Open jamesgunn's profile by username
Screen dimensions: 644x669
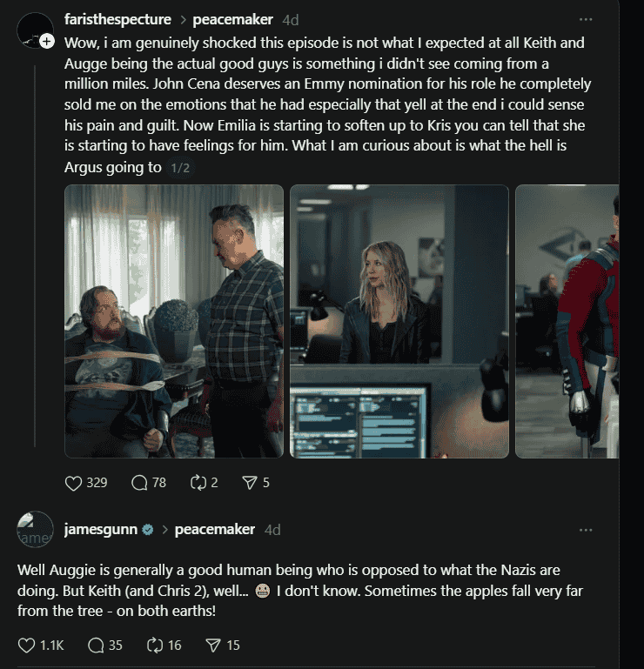coord(101,530)
